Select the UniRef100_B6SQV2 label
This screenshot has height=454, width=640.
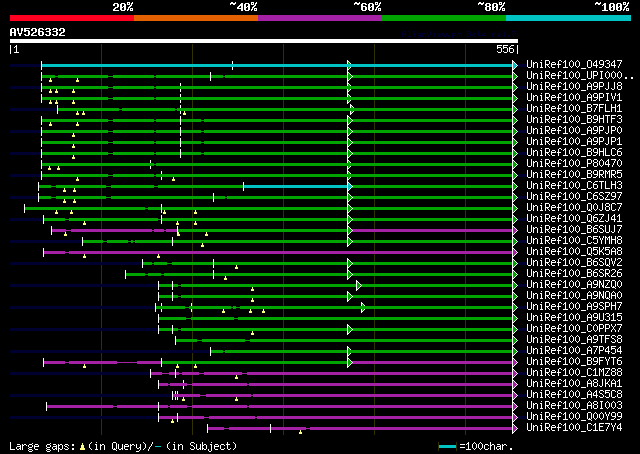click(574, 263)
